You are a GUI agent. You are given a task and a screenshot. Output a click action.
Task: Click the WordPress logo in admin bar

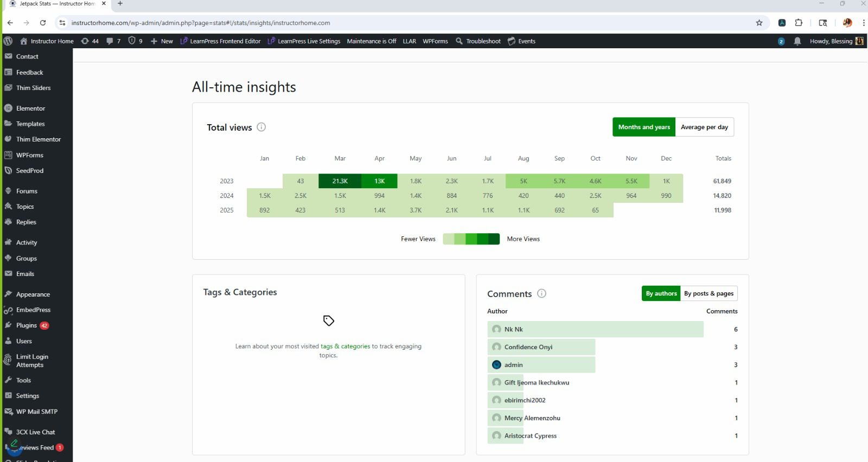coord(8,41)
